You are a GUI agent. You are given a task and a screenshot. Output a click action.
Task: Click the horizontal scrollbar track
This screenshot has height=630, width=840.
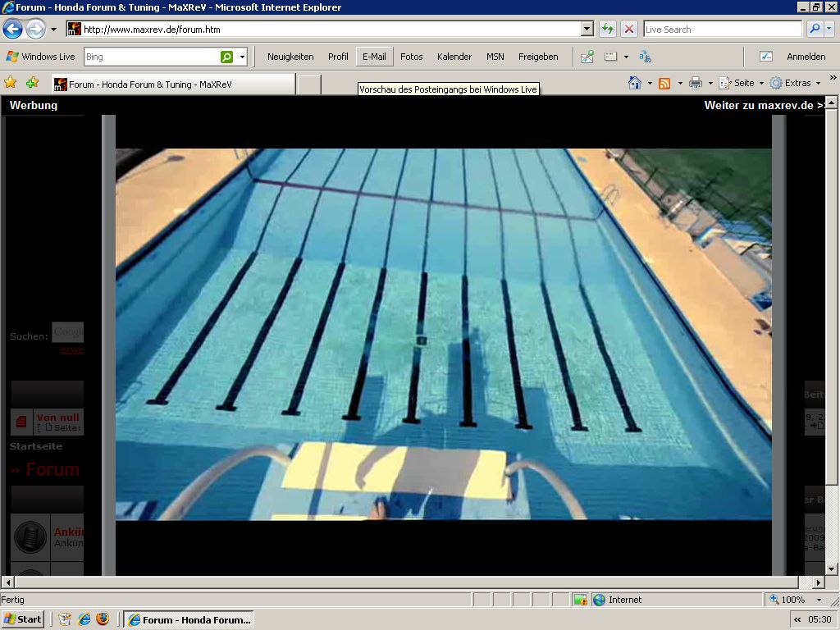410,582
